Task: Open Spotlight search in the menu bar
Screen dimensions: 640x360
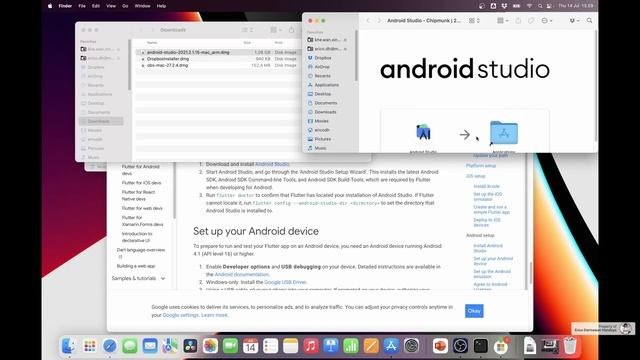Action: [x=540, y=6]
